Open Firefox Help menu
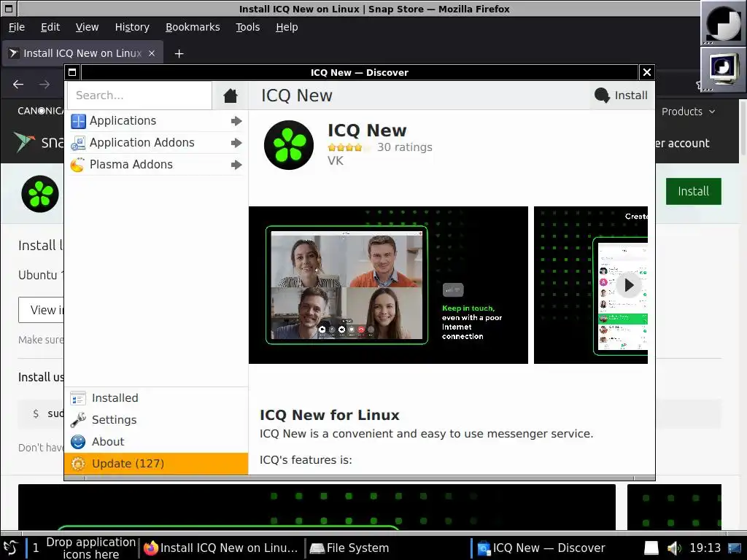The width and height of the screenshot is (747, 560). [287, 27]
